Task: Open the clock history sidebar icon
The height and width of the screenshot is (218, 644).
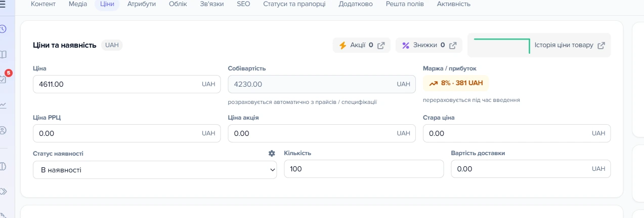Action: tap(3, 29)
